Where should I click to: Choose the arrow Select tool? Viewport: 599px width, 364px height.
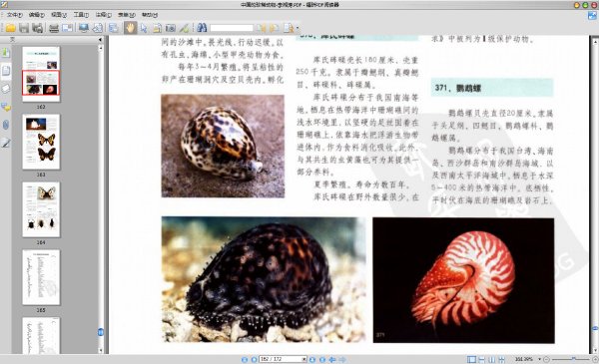tap(144, 28)
